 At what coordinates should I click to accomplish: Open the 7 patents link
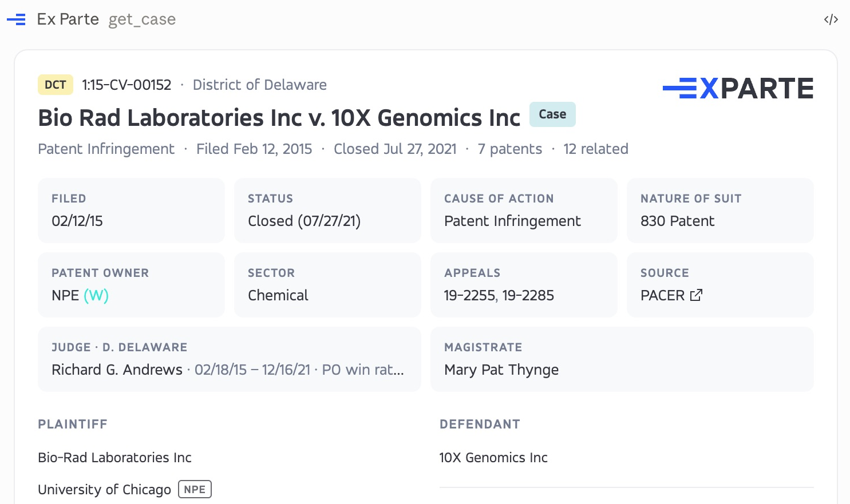point(509,149)
